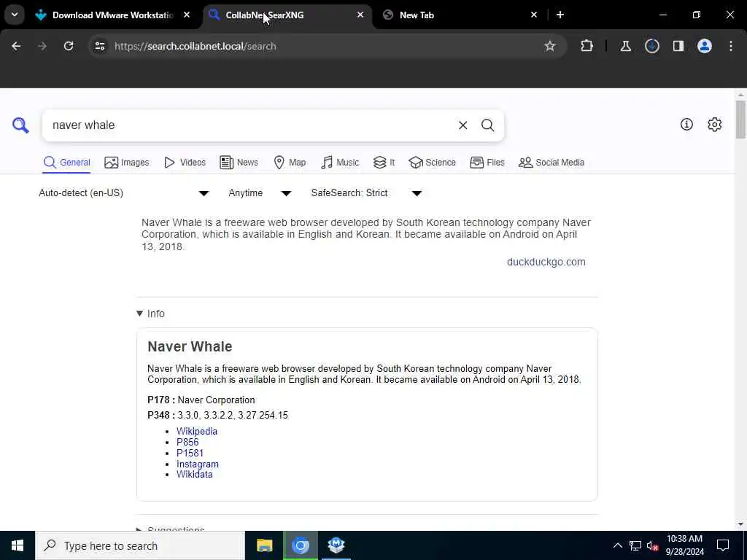The width and height of the screenshot is (747, 560).
Task: Click the Windows taskbar search box
Action: point(140,545)
